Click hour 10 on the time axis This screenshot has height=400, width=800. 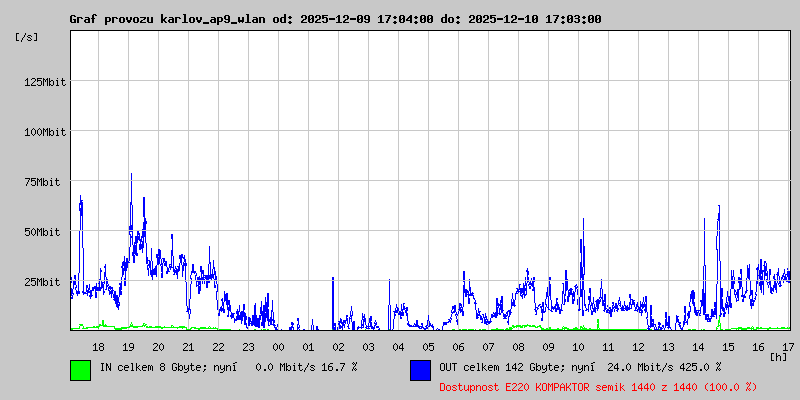click(x=579, y=346)
